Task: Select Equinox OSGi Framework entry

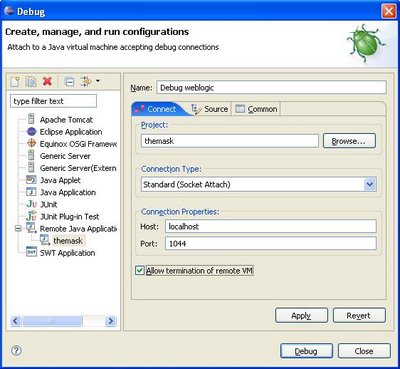Action: point(78,144)
